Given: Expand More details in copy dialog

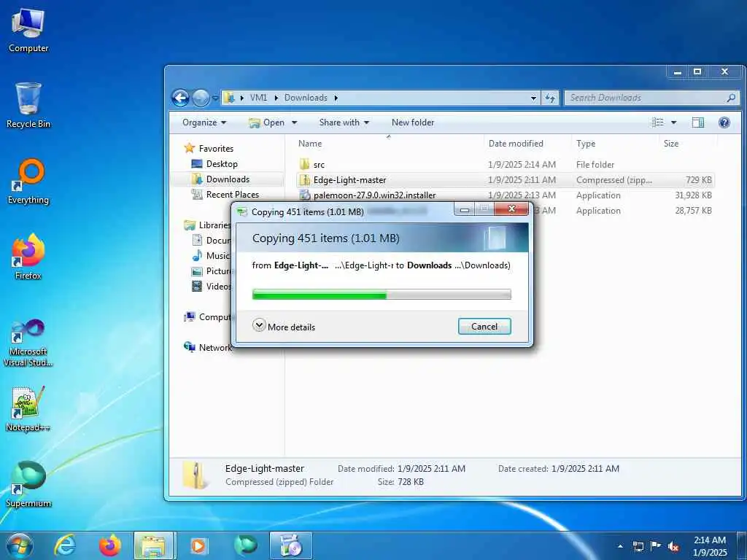Looking at the screenshot, I should coord(284,326).
